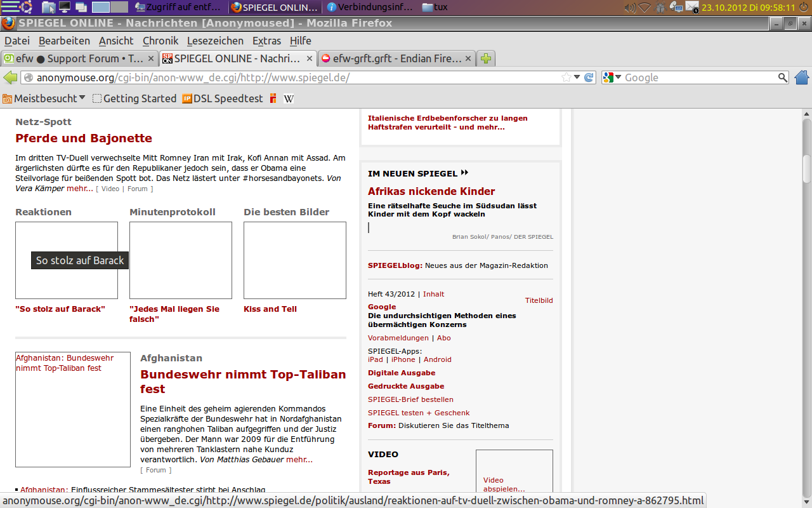Click the search magnifier icon

coord(783,77)
